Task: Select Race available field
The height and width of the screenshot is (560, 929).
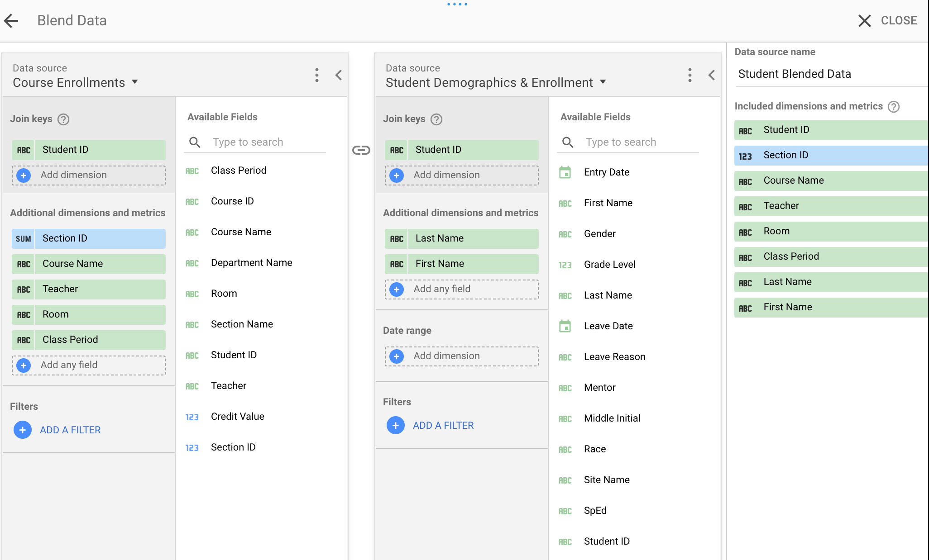Action: click(595, 449)
